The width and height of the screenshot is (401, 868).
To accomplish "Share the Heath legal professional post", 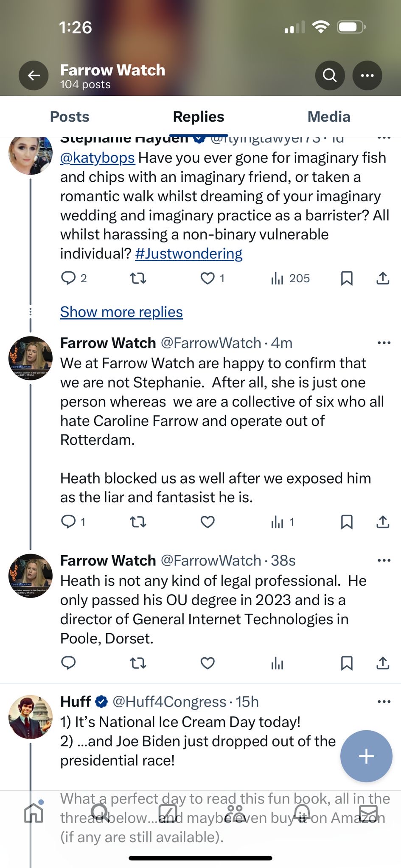I will point(383,662).
